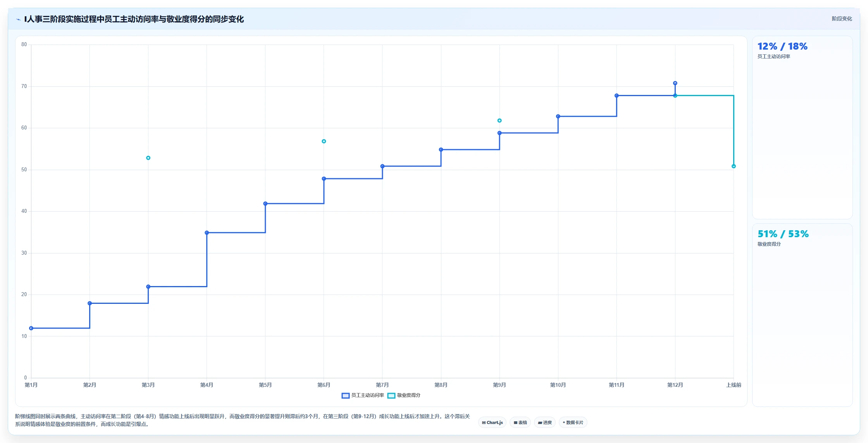Click the 51% / 53% stat card
This screenshot has width=868, height=443.
(x=802, y=315)
